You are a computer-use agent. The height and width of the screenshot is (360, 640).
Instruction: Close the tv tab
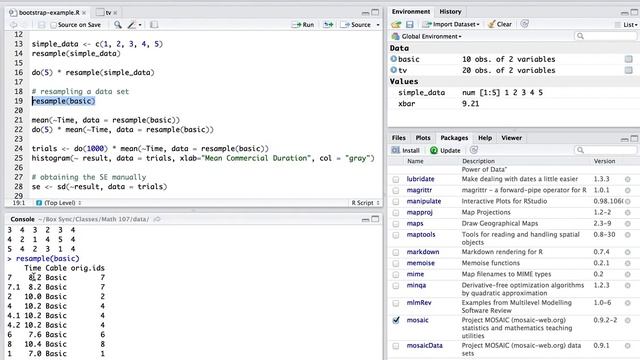[115, 13]
